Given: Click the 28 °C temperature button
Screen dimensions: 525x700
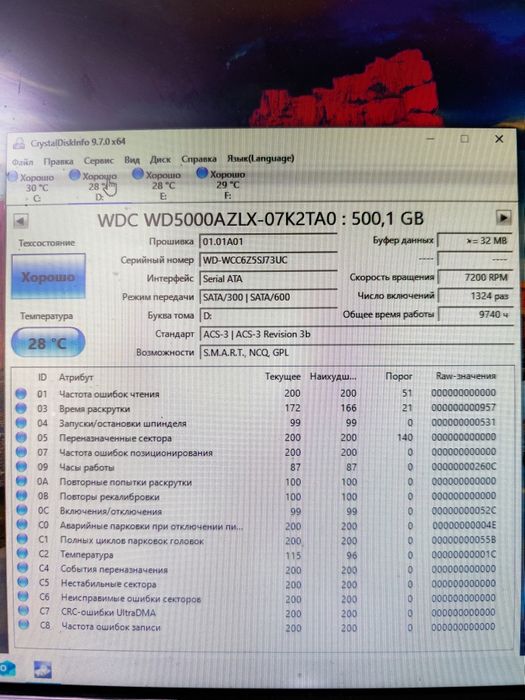Looking at the screenshot, I should (x=48, y=343).
